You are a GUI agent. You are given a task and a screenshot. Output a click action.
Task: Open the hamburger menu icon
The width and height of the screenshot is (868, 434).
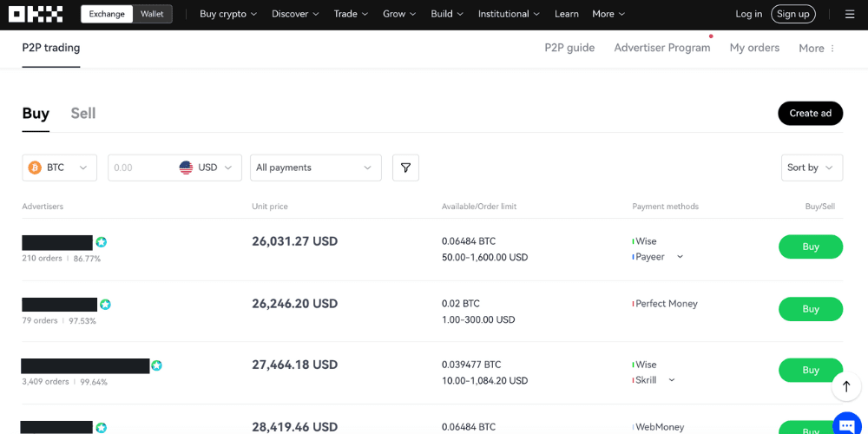coord(849,14)
